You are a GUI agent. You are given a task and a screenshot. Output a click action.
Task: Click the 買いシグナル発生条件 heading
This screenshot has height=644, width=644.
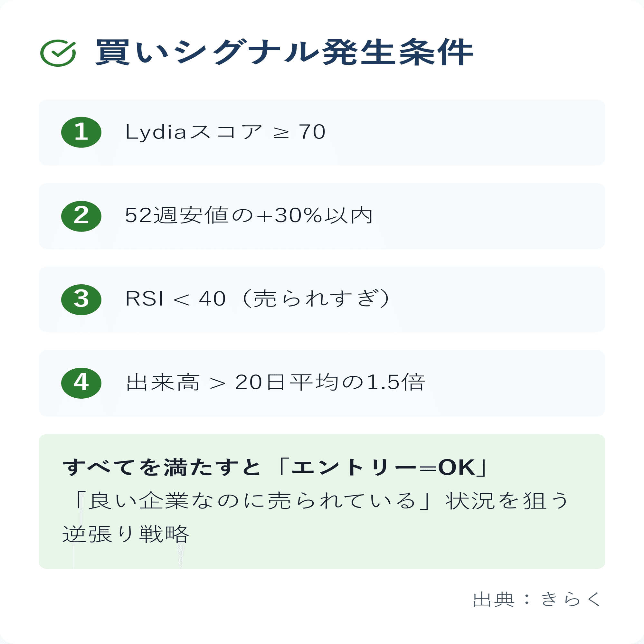[284, 52]
